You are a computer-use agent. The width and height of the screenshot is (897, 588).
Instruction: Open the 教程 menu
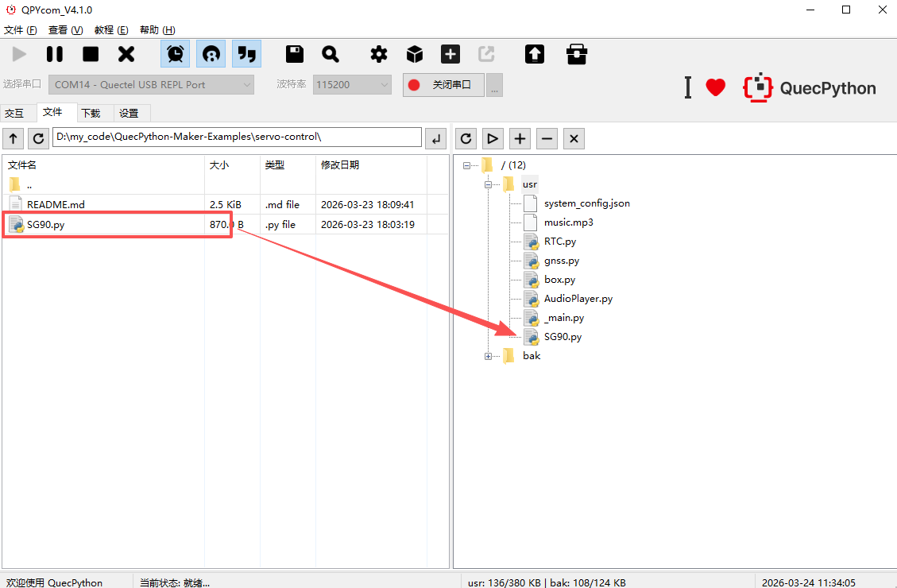pyautogui.click(x=110, y=30)
